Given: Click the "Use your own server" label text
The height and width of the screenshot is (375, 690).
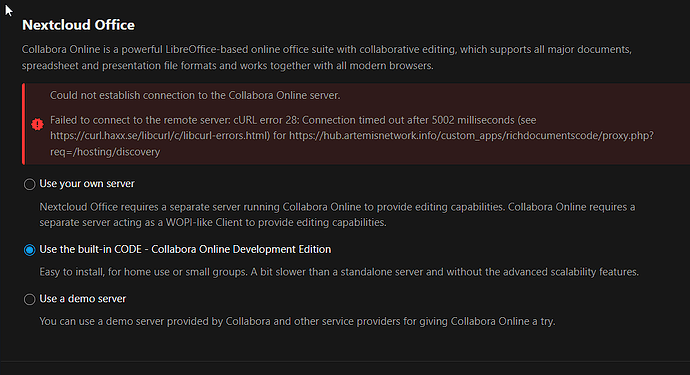Looking at the screenshot, I should click(87, 184).
